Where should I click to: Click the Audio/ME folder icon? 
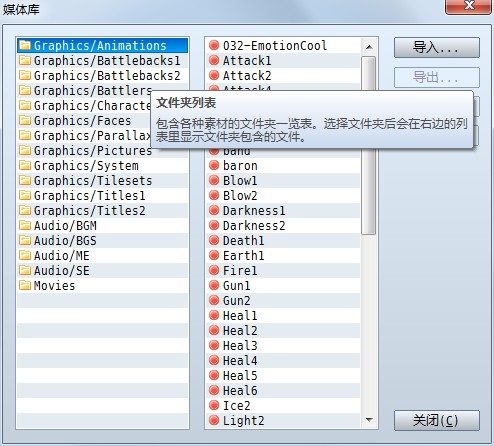pos(25,255)
